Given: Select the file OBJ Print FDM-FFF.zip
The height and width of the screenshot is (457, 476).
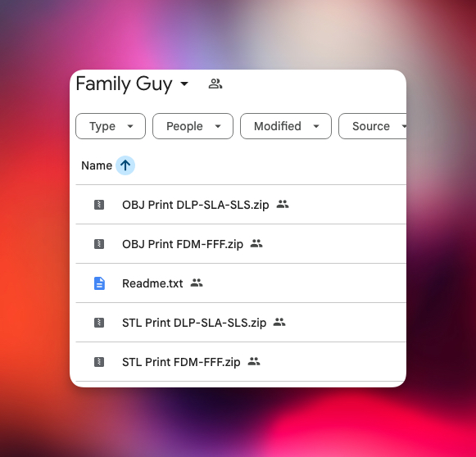Looking at the screenshot, I should pyautogui.click(x=183, y=244).
